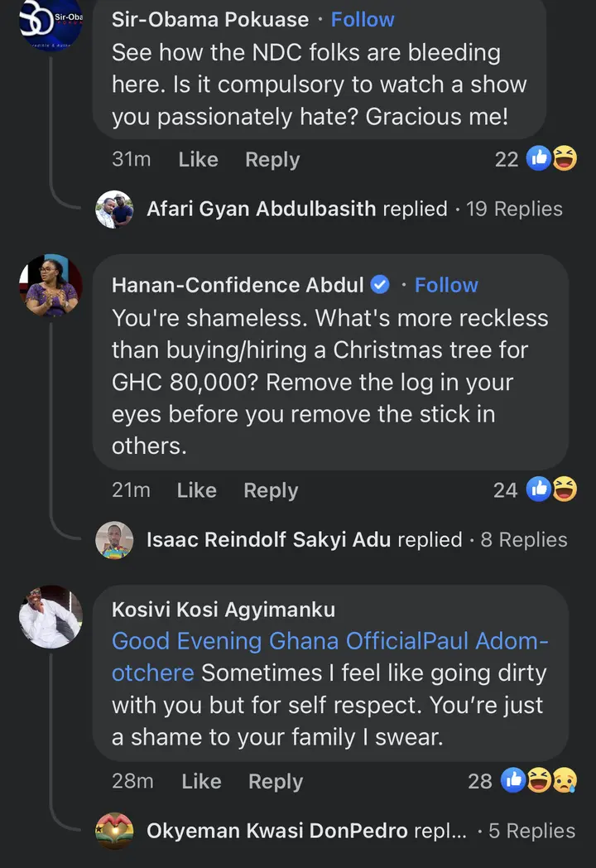This screenshot has height=868, width=596.
Task: Open Isaac Reindolf Sakyi Adu's small avatar
Action: pyautogui.click(x=114, y=540)
